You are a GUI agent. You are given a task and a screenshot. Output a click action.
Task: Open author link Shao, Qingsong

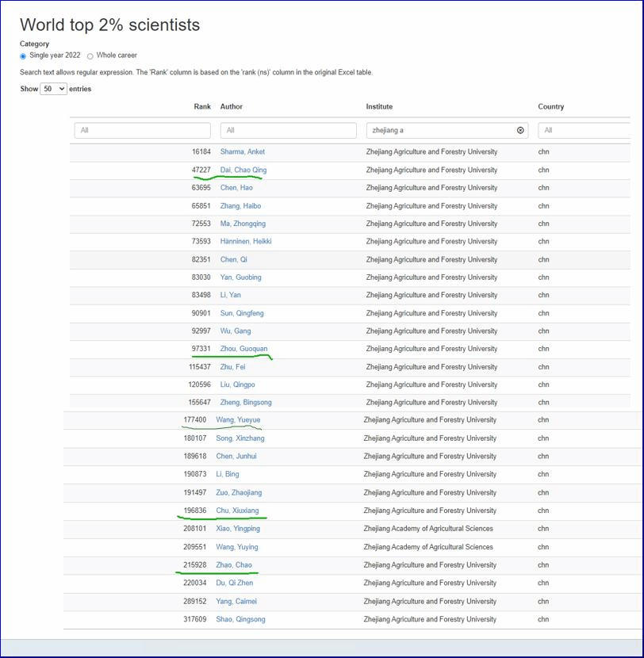(240, 619)
